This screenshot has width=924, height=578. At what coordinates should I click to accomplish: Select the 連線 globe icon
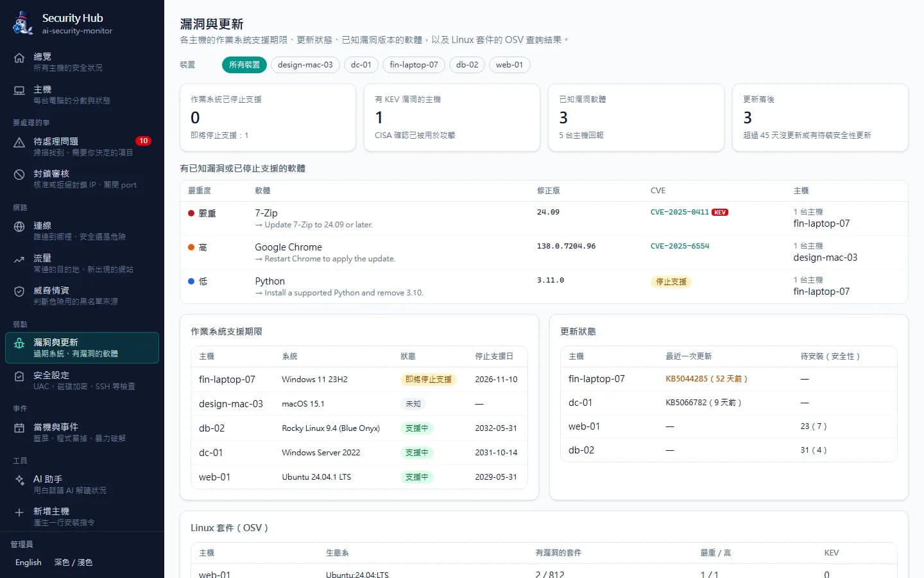click(19, 227)
